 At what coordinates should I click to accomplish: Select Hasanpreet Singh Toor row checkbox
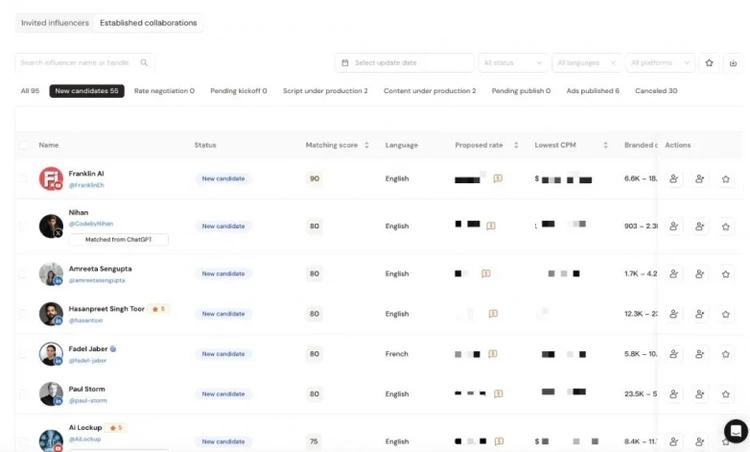(24, 314)
